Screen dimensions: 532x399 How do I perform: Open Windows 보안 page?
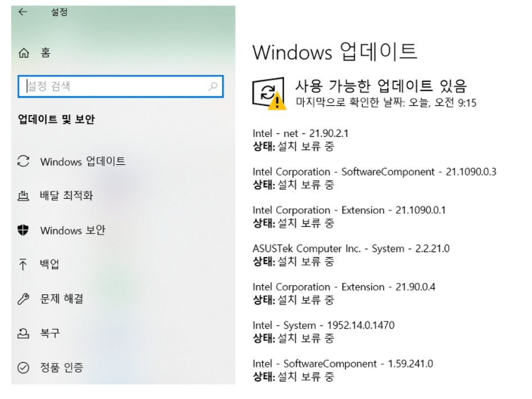[73, 230]
